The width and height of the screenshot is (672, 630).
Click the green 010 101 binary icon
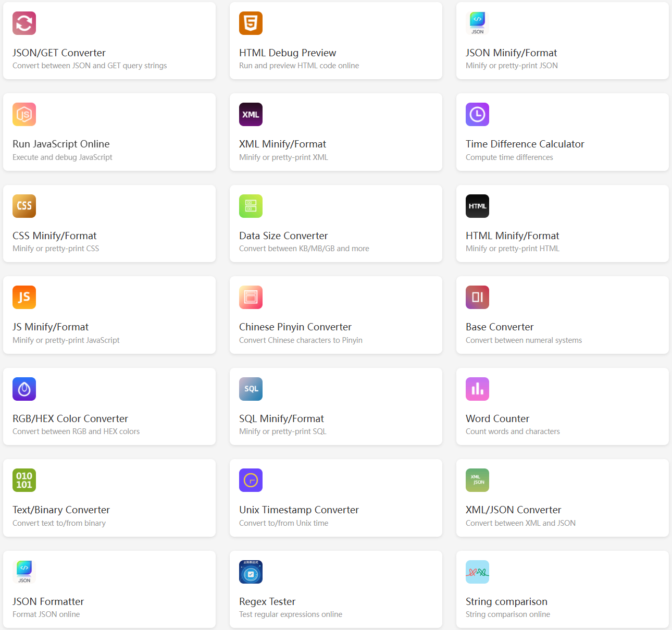coord(24,480)
